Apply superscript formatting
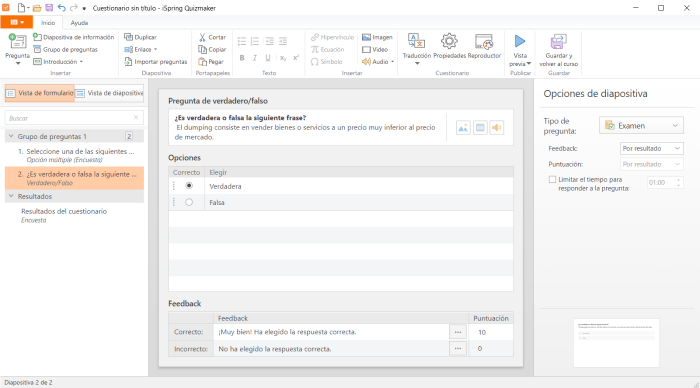Image resolution: width=700 pixels, height=388 pixels. point(296,58)
